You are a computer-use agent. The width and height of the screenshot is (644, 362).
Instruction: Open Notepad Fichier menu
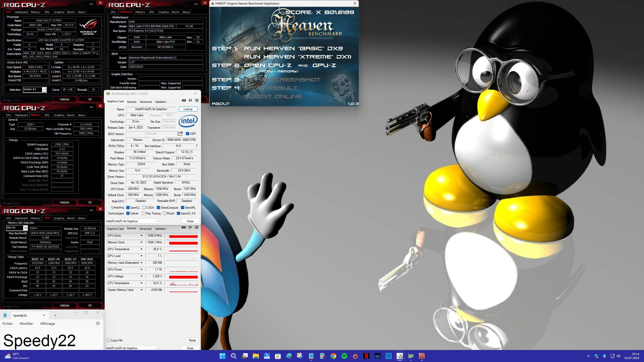tap(8, 324)
